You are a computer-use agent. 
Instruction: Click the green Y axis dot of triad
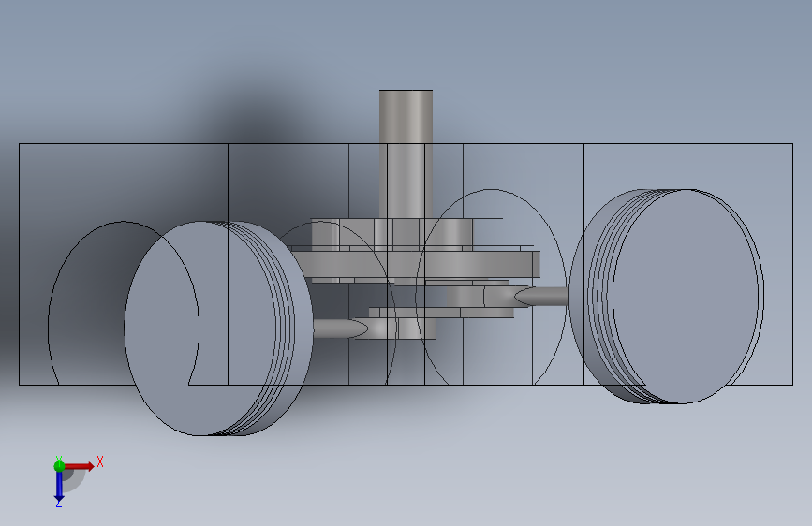click(59, 466)
